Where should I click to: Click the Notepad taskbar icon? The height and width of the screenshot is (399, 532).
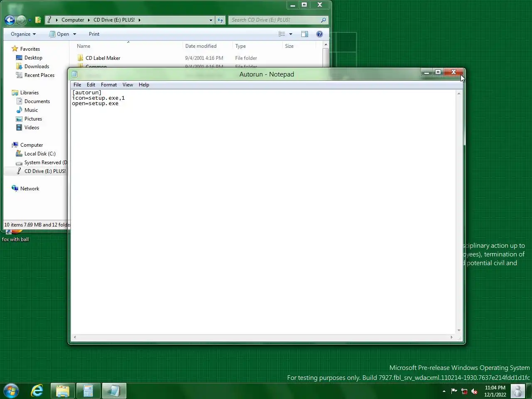pyautogui.click(x=114, y=391)
